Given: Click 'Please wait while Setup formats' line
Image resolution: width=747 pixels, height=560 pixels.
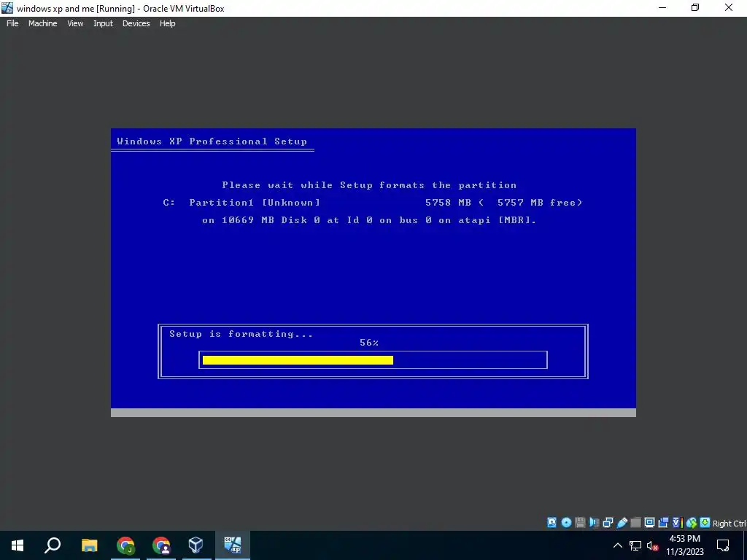Looking at the screenshot, I should pos(369,184).
